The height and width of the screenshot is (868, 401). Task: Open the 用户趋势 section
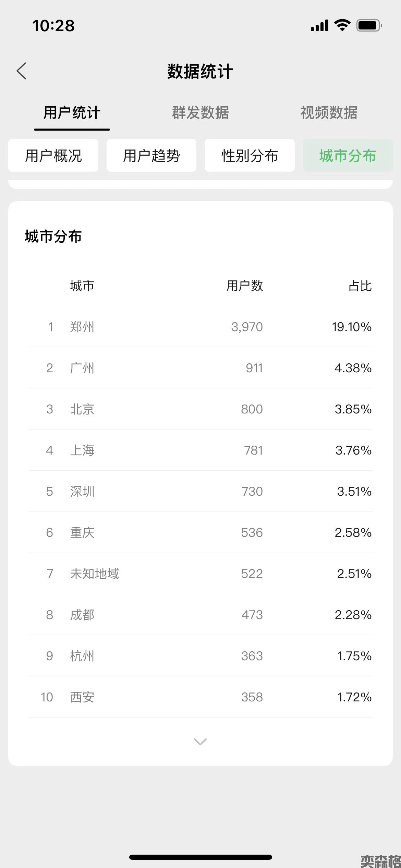pos(151,156)
